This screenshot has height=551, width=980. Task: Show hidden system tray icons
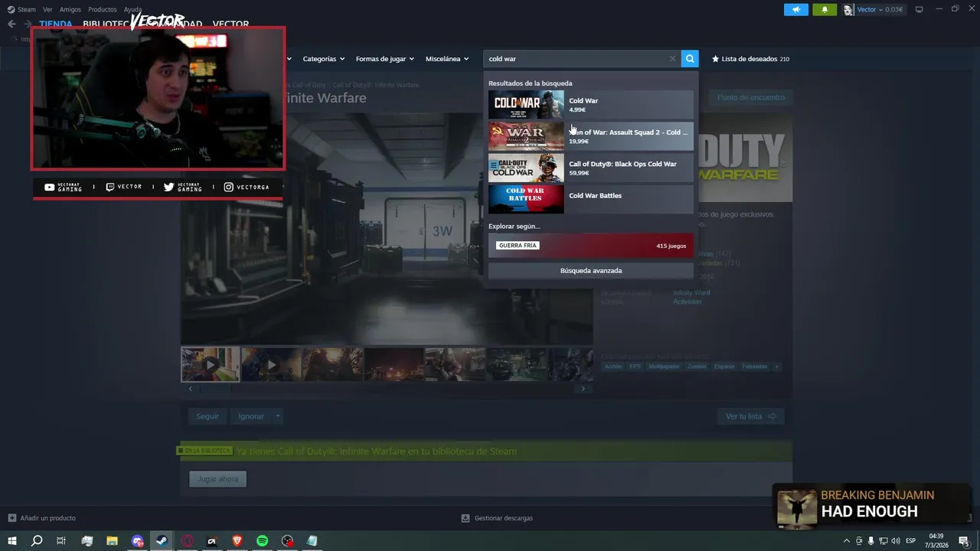(846, 541)
